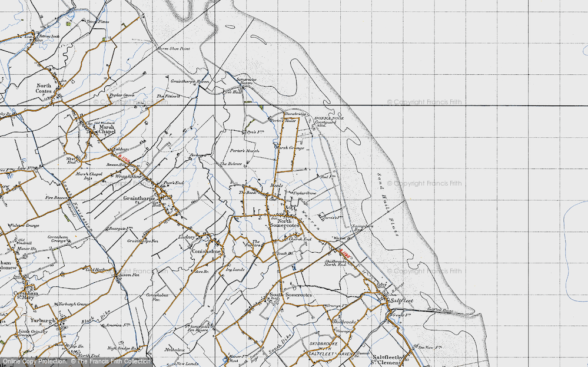Choose the Yarburgh village name
This screenshot has width=588, height=367.
point(43,321)
